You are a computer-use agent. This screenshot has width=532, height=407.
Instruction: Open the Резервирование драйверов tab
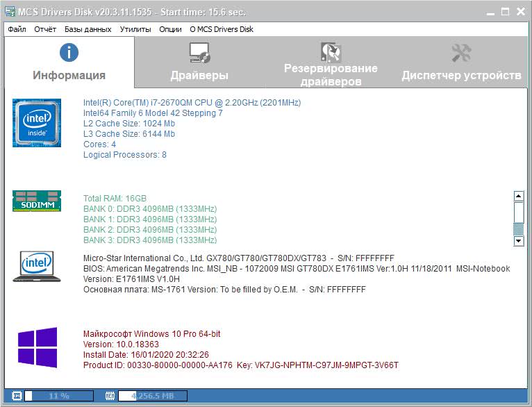tap(331, 63)
